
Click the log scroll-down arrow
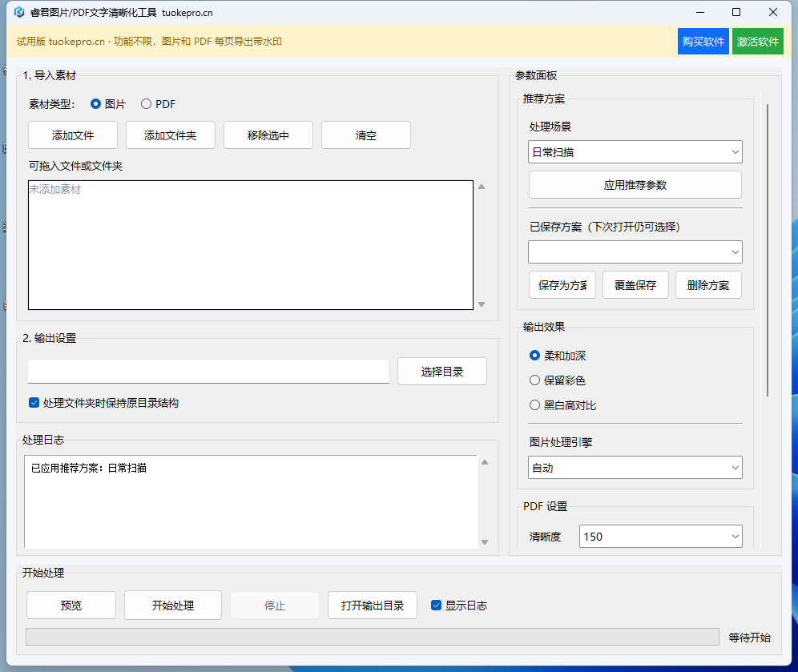[485, 541]
